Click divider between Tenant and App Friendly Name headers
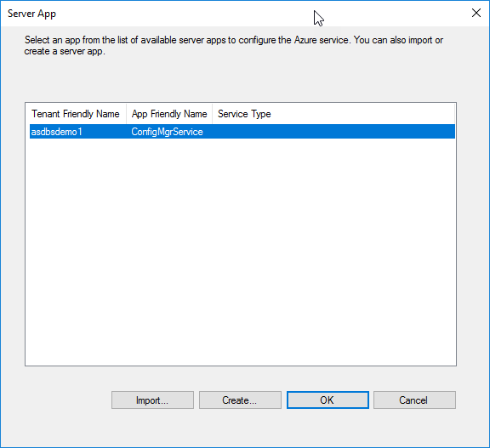The height and width of the screenshot is (448, 490). coord(126,114)
